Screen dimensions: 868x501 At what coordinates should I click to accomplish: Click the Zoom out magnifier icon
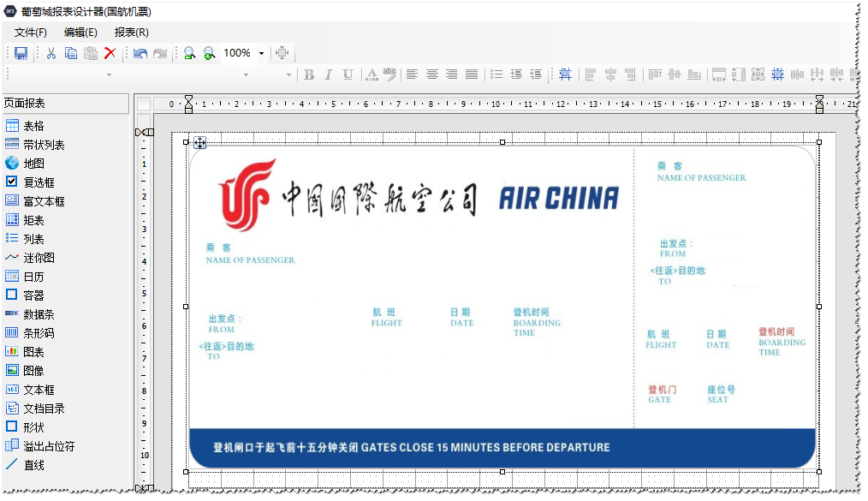tap(190, 53)
